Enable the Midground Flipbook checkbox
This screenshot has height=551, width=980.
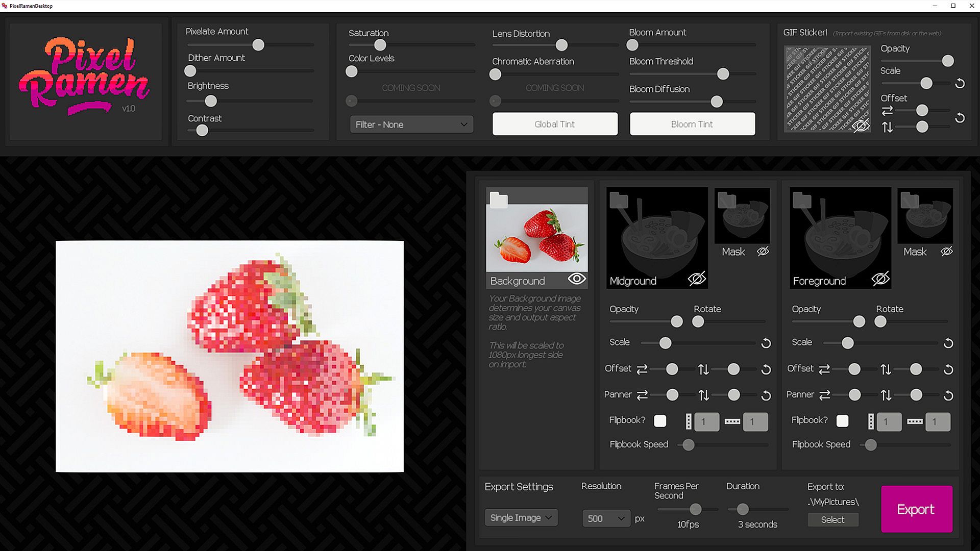click(x=660, y=421)
